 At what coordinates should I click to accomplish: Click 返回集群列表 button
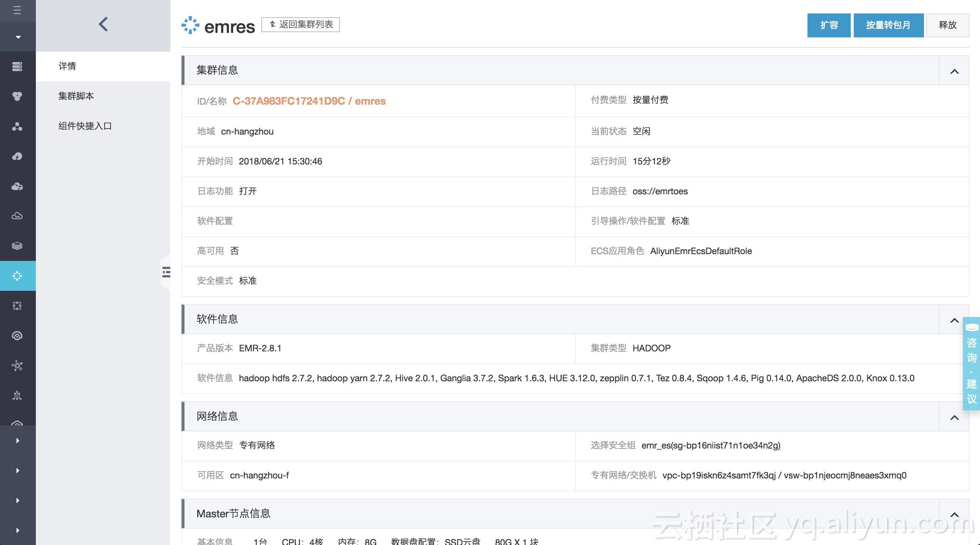click(301, 24)
